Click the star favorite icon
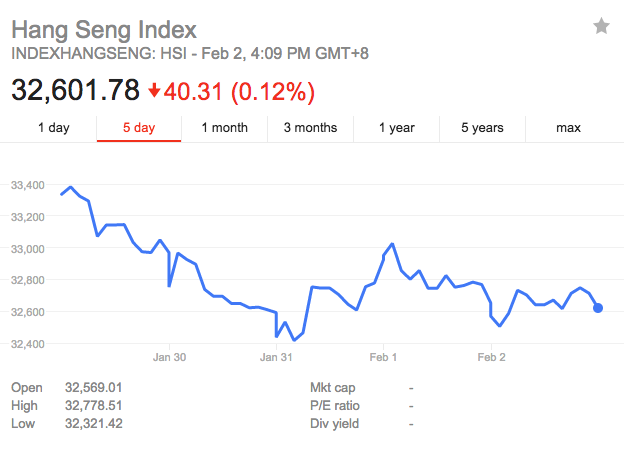This screenshot has width=624, height=457. point(601,26)
